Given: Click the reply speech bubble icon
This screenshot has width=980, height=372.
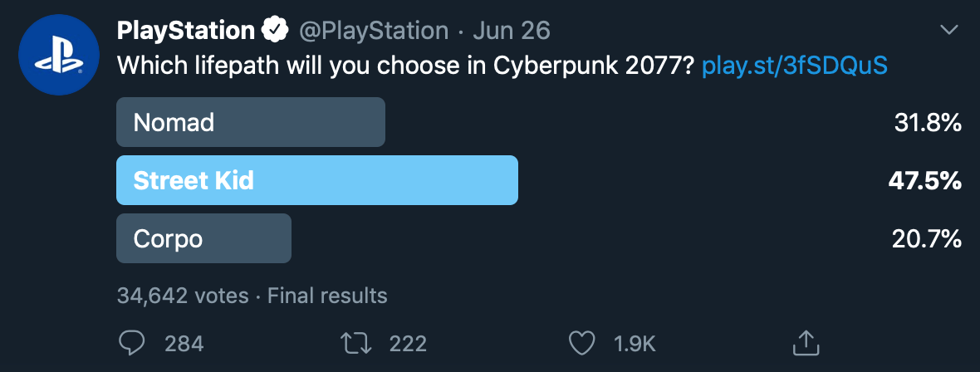Looking at the screenshot, I should coord(133,343).
